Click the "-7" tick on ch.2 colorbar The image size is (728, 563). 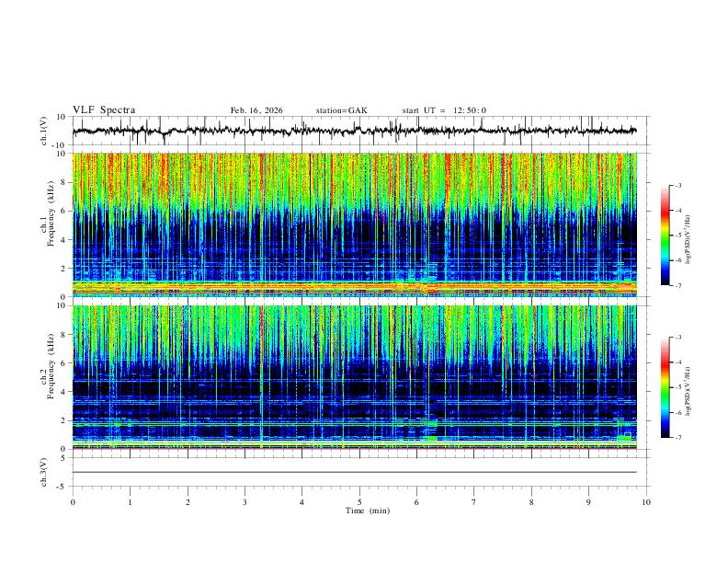678,437
